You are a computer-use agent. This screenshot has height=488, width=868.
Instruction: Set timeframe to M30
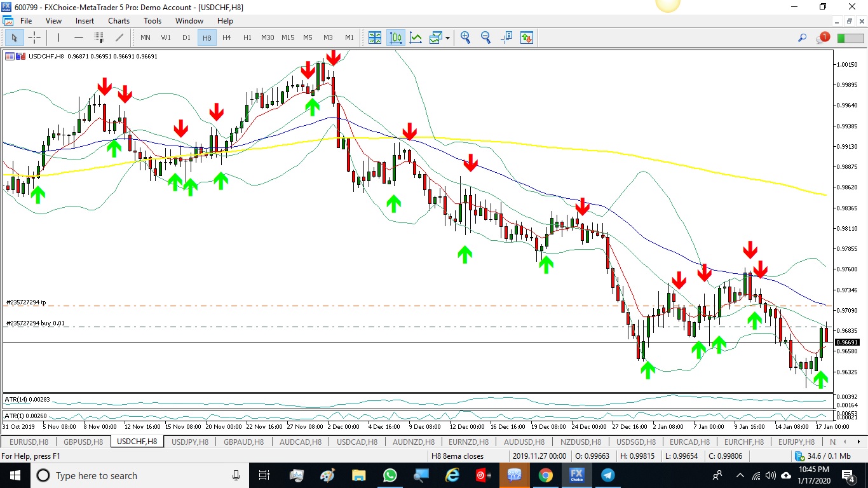click(x=268, y=37)
